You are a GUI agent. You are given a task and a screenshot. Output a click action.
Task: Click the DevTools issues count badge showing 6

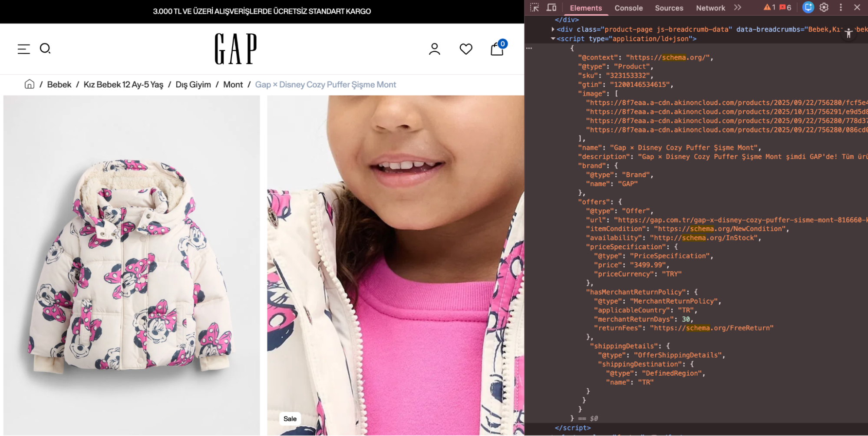click(785, 7)
